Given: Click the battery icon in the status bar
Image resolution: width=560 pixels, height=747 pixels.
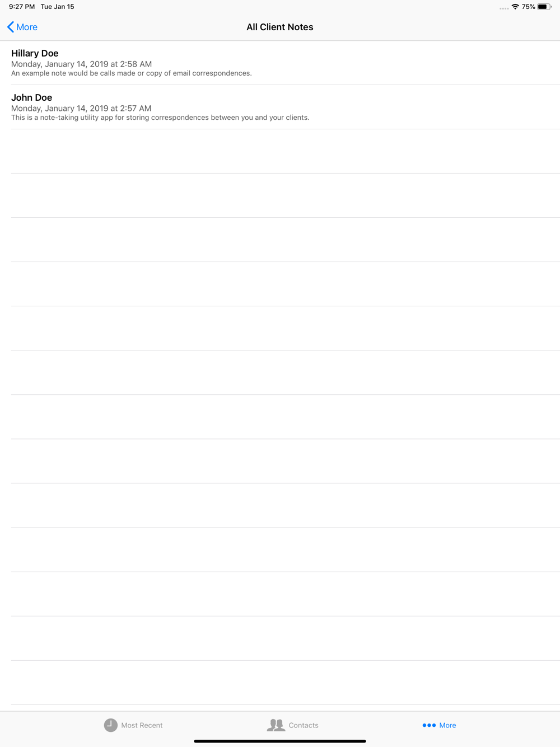Looking at the screenshot, I should [x=544, y=7].
